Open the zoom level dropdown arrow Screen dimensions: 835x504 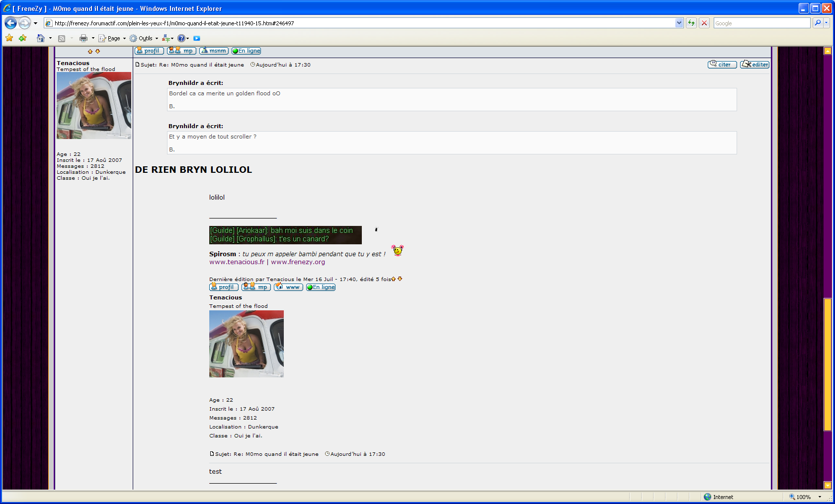click(x=820, y=497)
